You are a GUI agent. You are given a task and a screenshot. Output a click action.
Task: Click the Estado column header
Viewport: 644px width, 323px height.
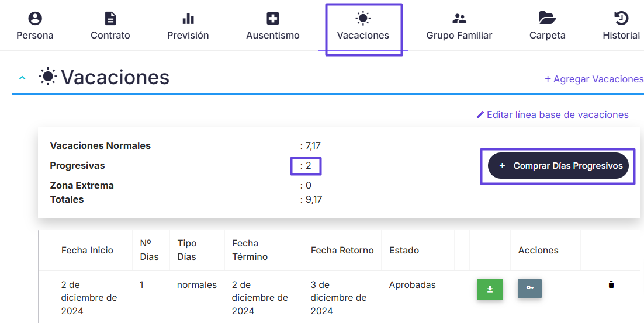(x=404, y=251)
